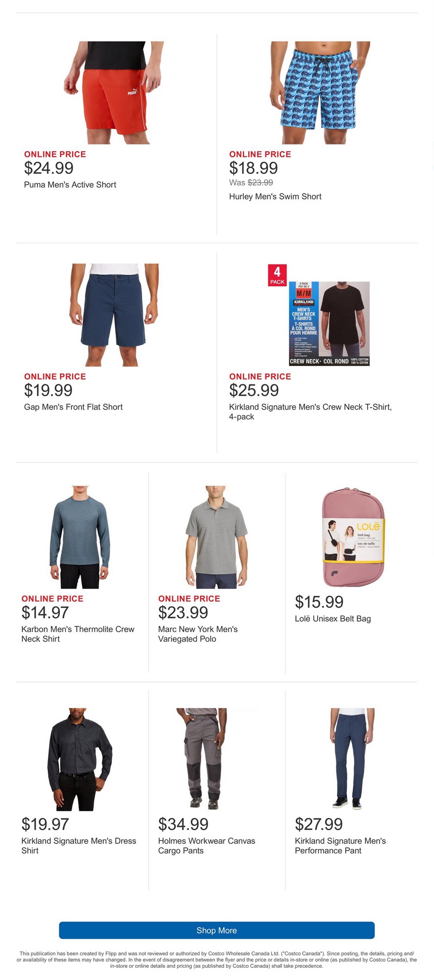View the Hurley blue swim short photo
This screenshot has height=980, width=434.
point(319,93)
